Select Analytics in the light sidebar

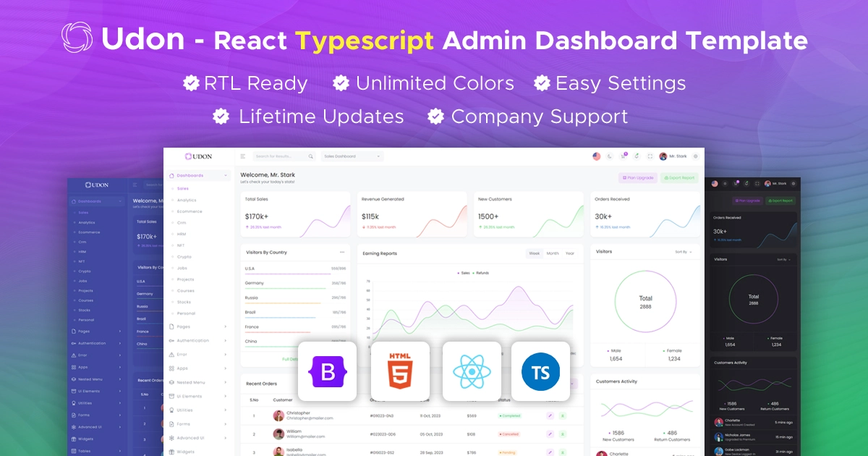point(187,200)
